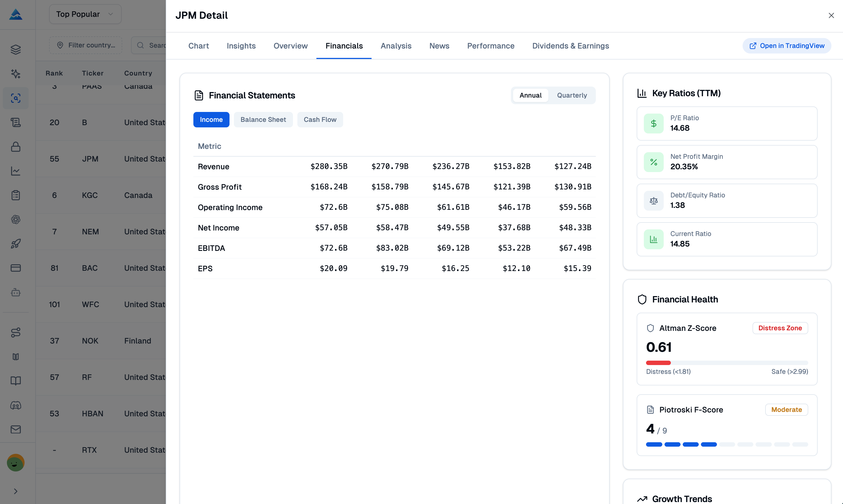The height and width of the screenshot is (504, 843).
Task: Switch statements view to Quarterly
Action: coord(572,95)
